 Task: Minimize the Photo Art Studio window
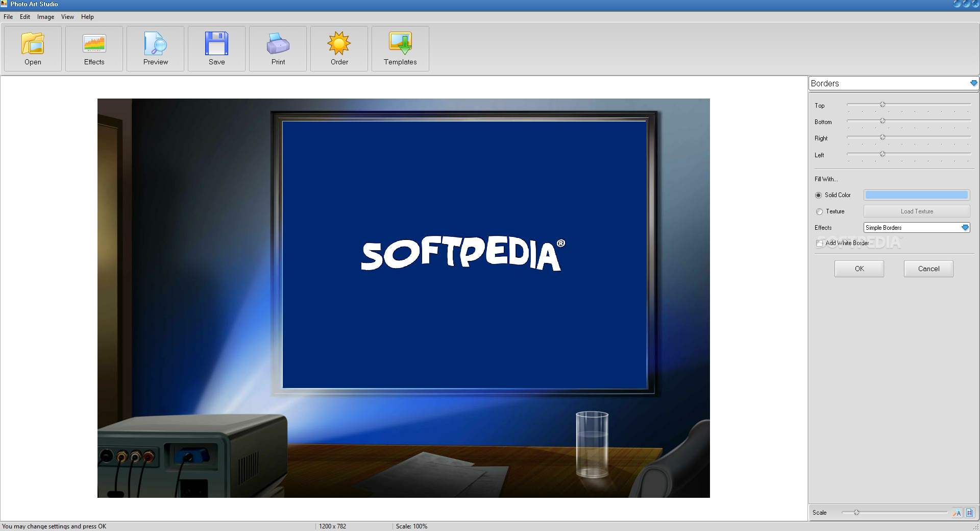(957, 4)
